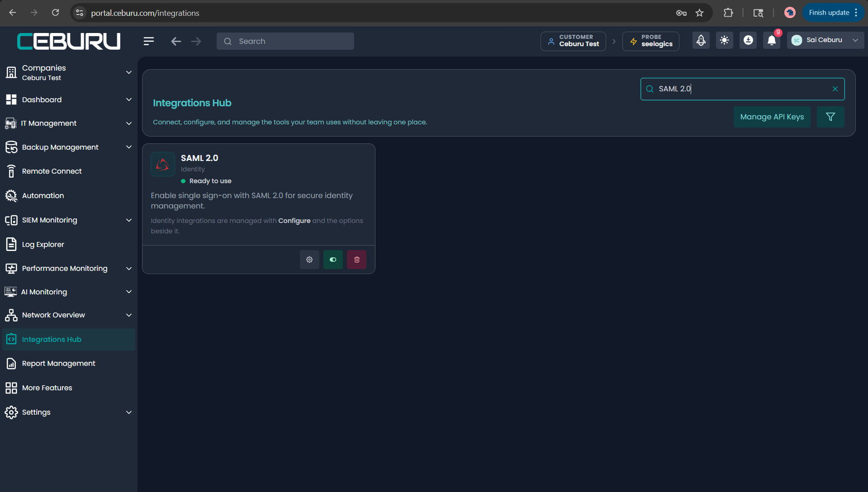The height and width of the screenshot is (492, 868).
Task: Click Report Management icon
Action: [x=11, y=364]
